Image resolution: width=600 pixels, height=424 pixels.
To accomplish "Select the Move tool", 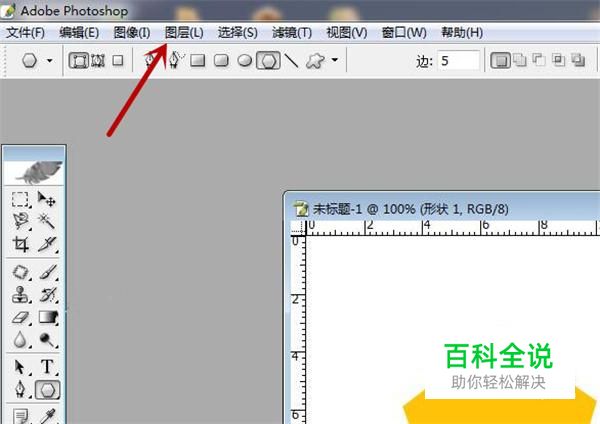I will coord(47,200).
